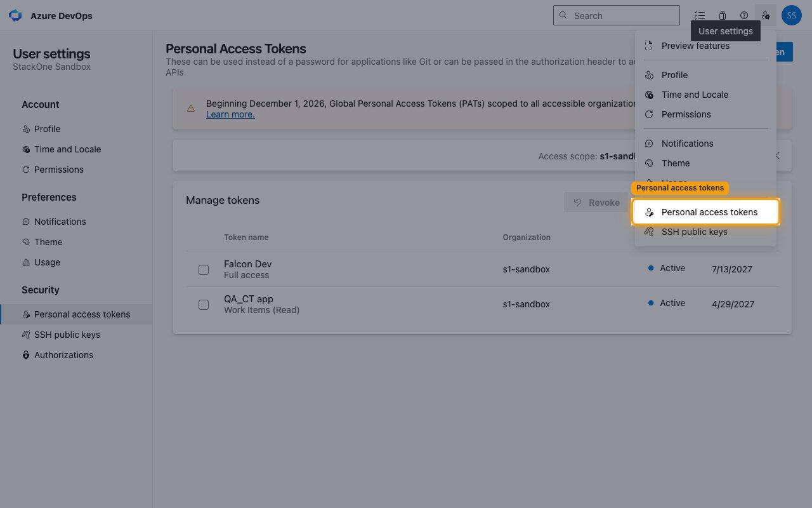Open the work items checklist icon
Screen dimensions: 812x508
[x=700, y=15]
